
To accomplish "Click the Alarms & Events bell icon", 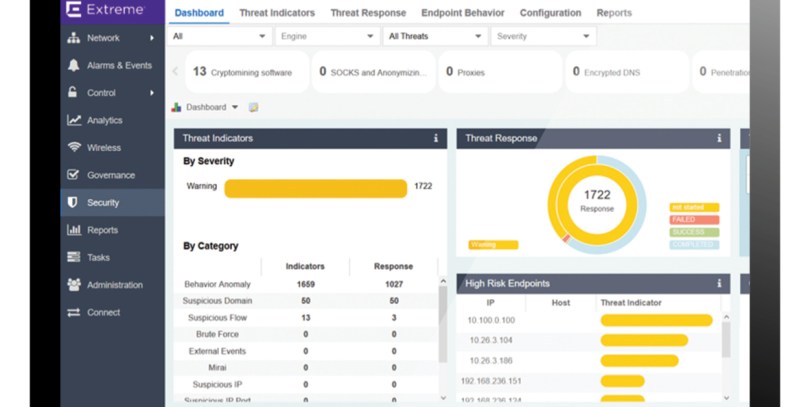I will 74,65.
